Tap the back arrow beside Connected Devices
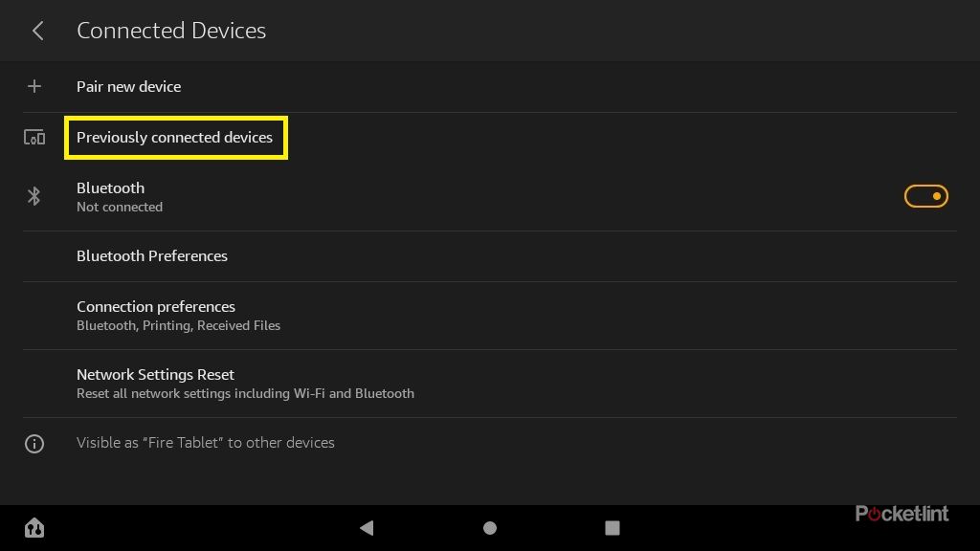The height and width of the screenshot is (551, 980). 38,31
